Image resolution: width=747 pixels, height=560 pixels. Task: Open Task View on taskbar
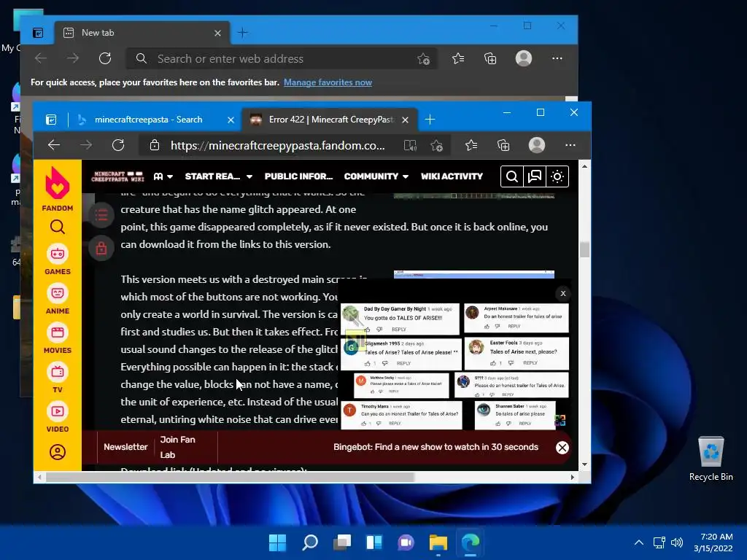tap(342, 542)
